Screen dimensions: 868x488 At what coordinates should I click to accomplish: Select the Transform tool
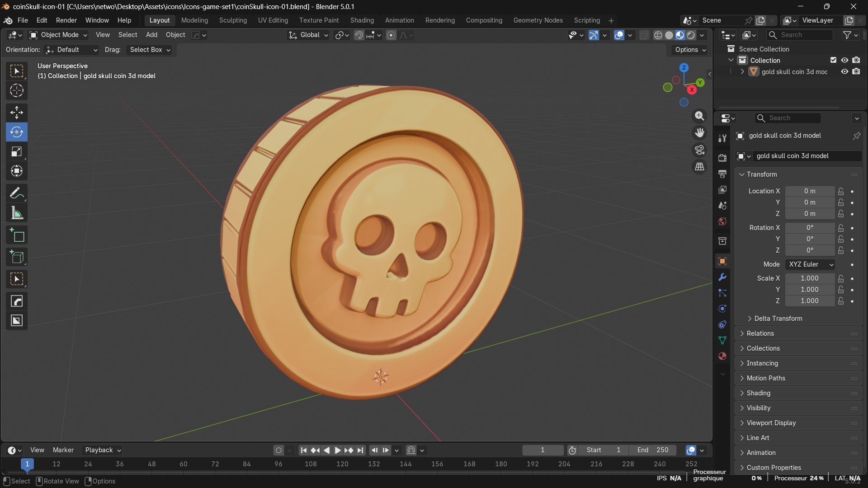pyautogui.click(x=17, y=171)
